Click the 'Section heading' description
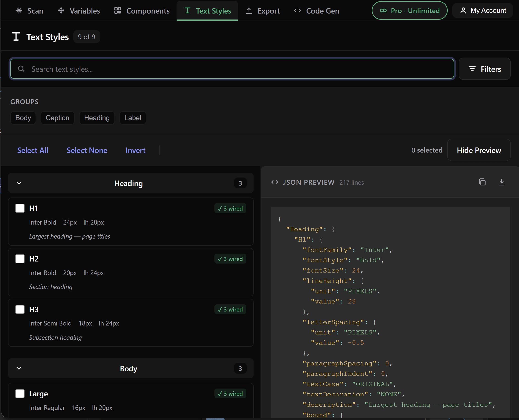This screenshot has height=420, width=519. (51, 287)
